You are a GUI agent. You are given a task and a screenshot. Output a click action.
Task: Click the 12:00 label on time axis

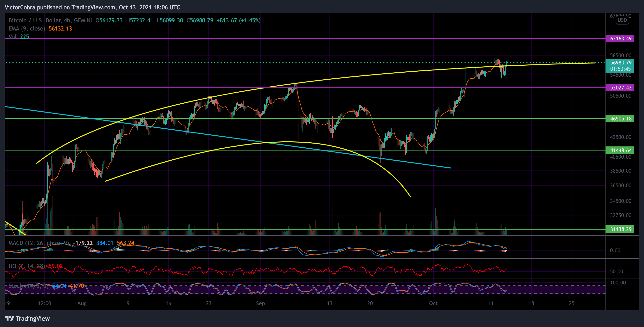click(x=45, y=303)
